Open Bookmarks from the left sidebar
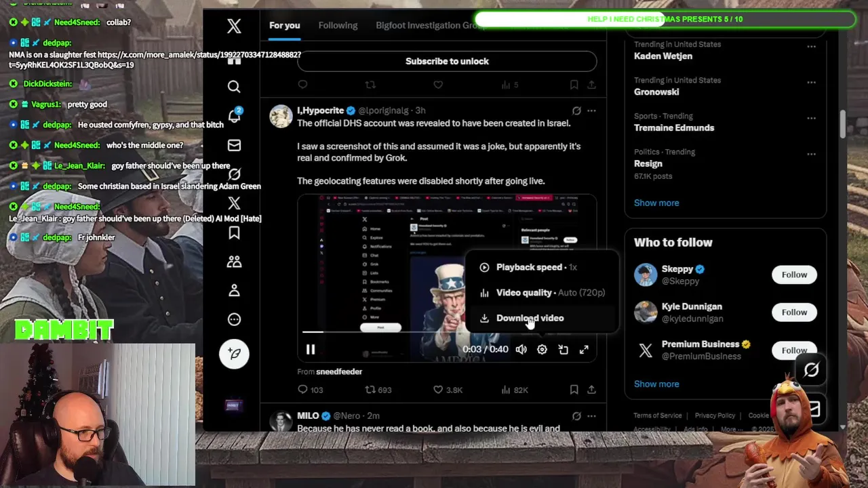Image resolution: width=868 pixels, height=488 pixels. pyautogui.click(x=234, y=232)
